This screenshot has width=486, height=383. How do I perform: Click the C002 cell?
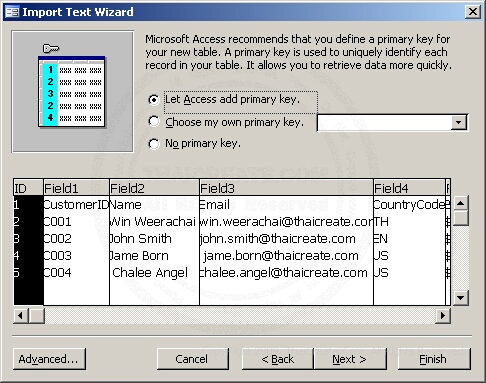click(76, 239)
